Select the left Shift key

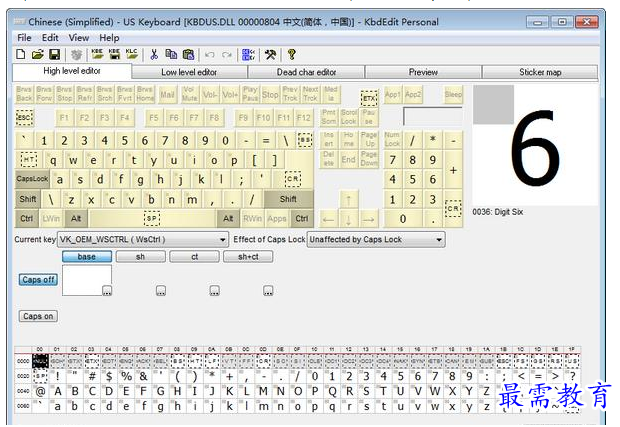(28, 199)
